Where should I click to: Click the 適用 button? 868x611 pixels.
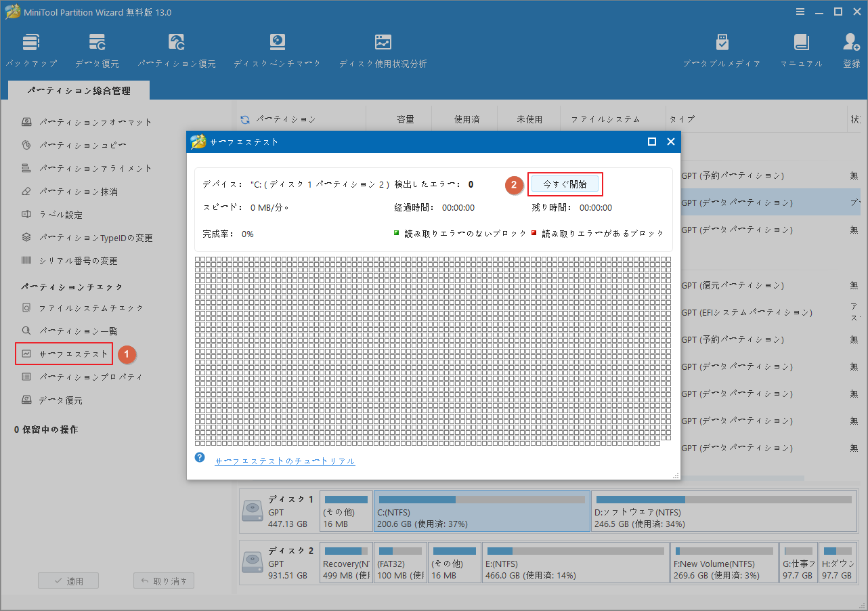point(68,581)
